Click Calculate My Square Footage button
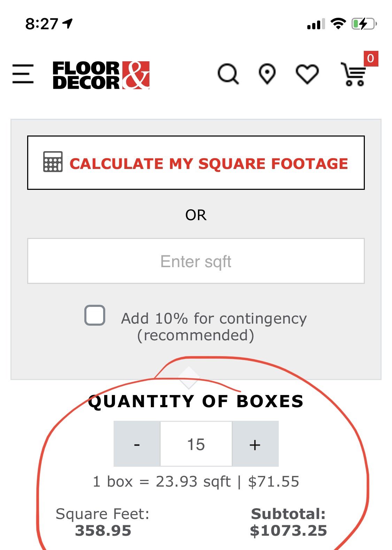The width and height of the screenshot is (392, 550). 196,163
